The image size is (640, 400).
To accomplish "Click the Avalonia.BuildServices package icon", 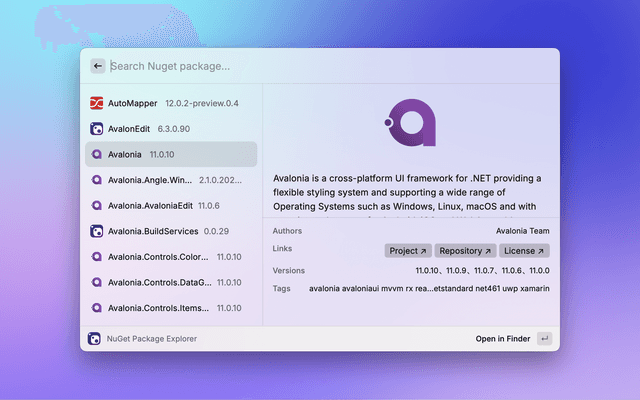I will 97,231.
